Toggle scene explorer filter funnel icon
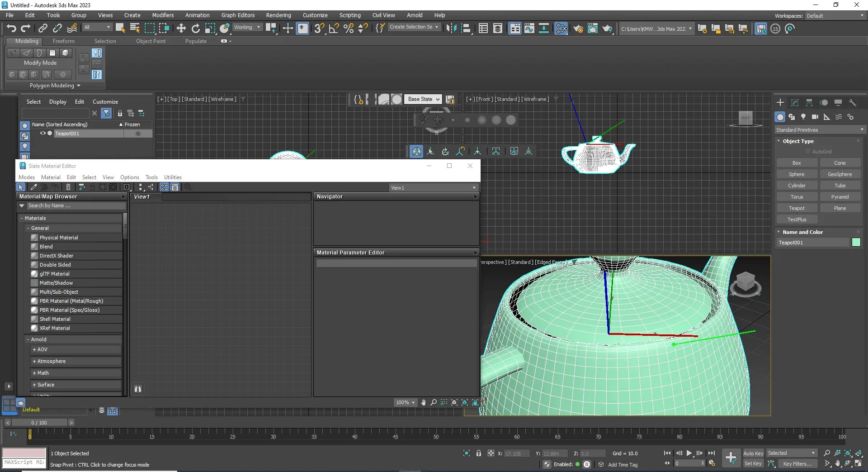Image resolution: width=868 pixels, height=472 pixels. [107, 113]
